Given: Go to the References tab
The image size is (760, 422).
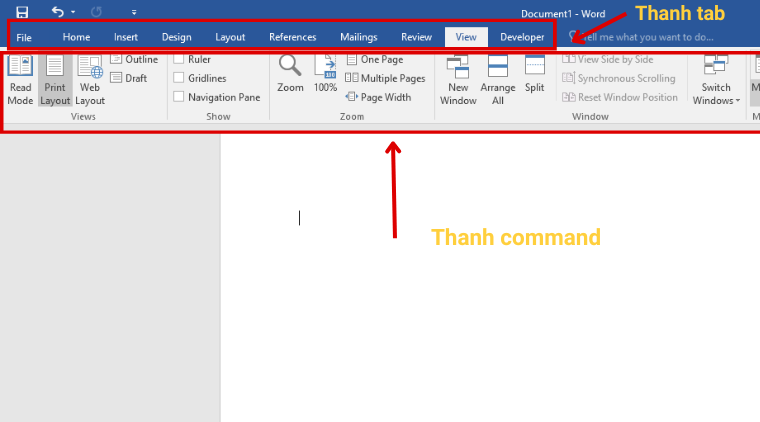Looking at the screenshot, I should pos(292,37).
